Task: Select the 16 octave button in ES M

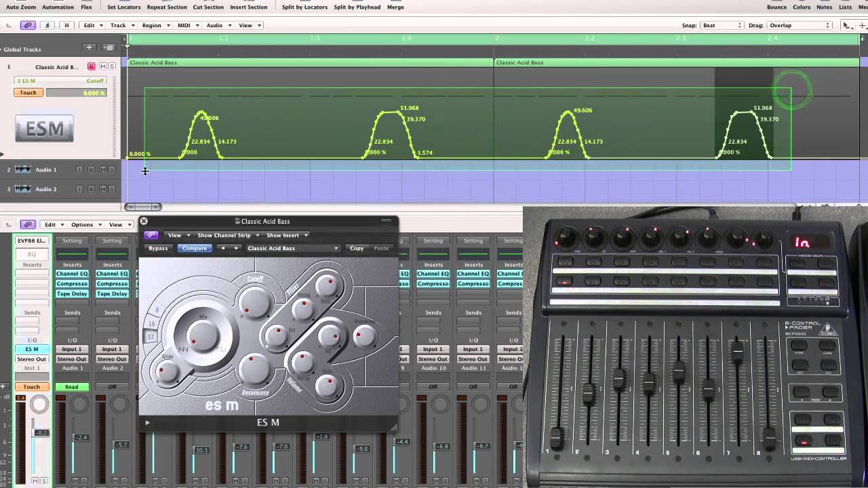Action: click(151, 324)
